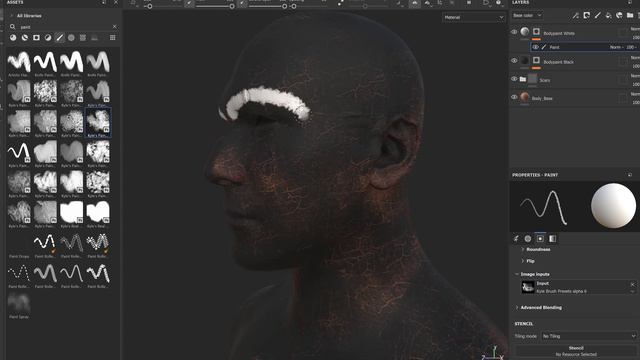Filter assets by materials sphere icon
The image size is (640, 360).
pyautogui.click(x=13, y=38)
